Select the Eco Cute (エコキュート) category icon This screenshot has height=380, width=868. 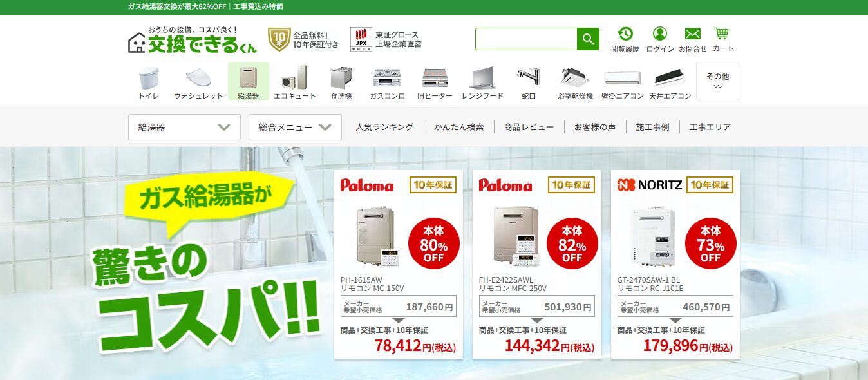(x=294, y=82)
